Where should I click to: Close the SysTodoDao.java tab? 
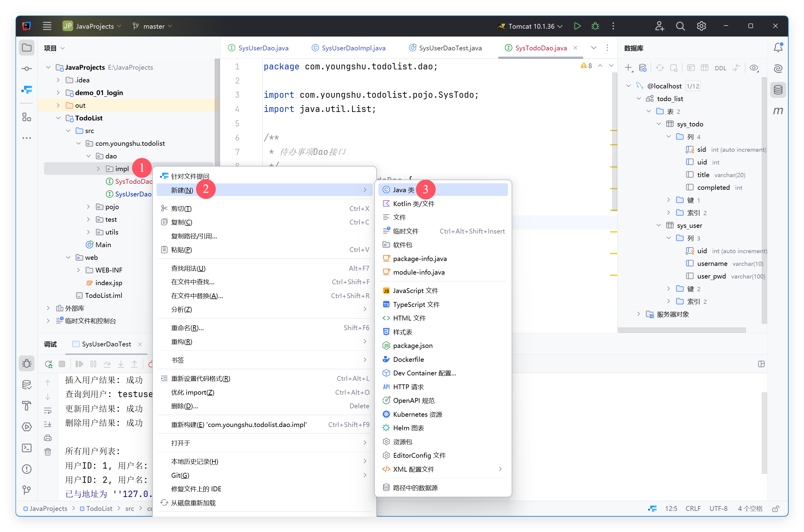pyautogui.click(x=575, y=48)
